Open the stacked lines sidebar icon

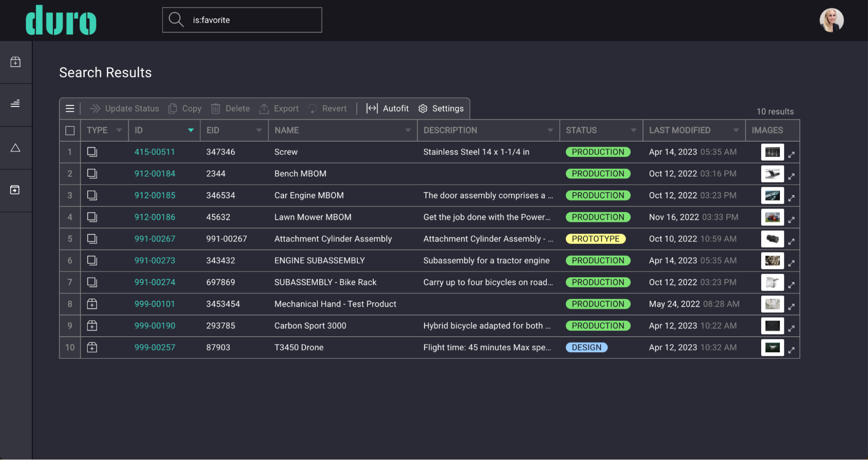(x=16, y=104)
